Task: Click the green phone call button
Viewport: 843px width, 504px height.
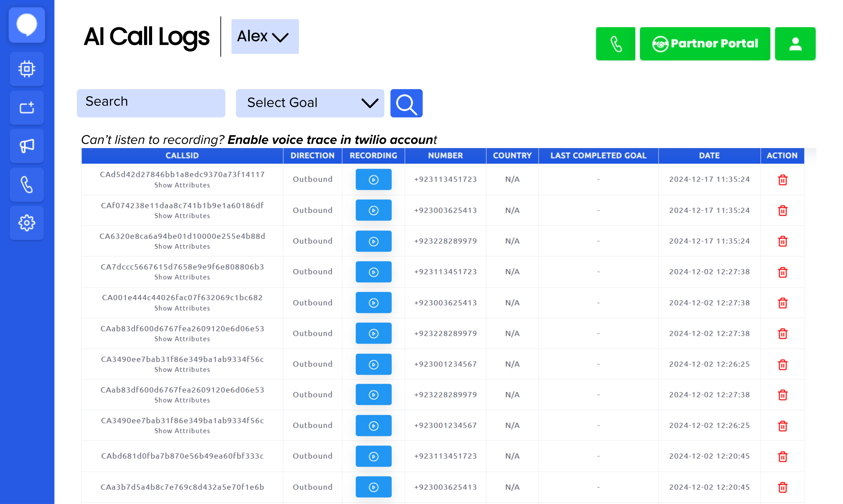Action: [x=616, y=44]
